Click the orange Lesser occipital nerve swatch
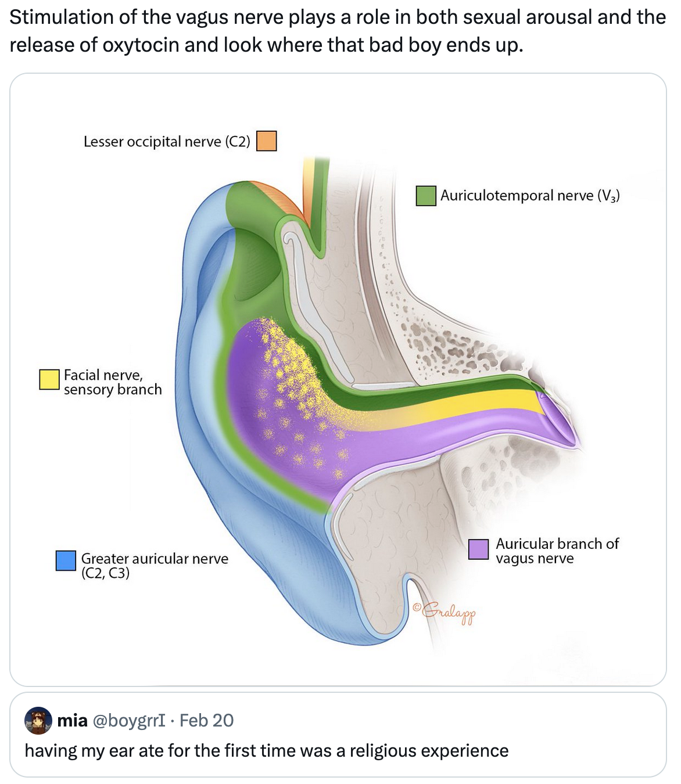 tap(267, 141)
